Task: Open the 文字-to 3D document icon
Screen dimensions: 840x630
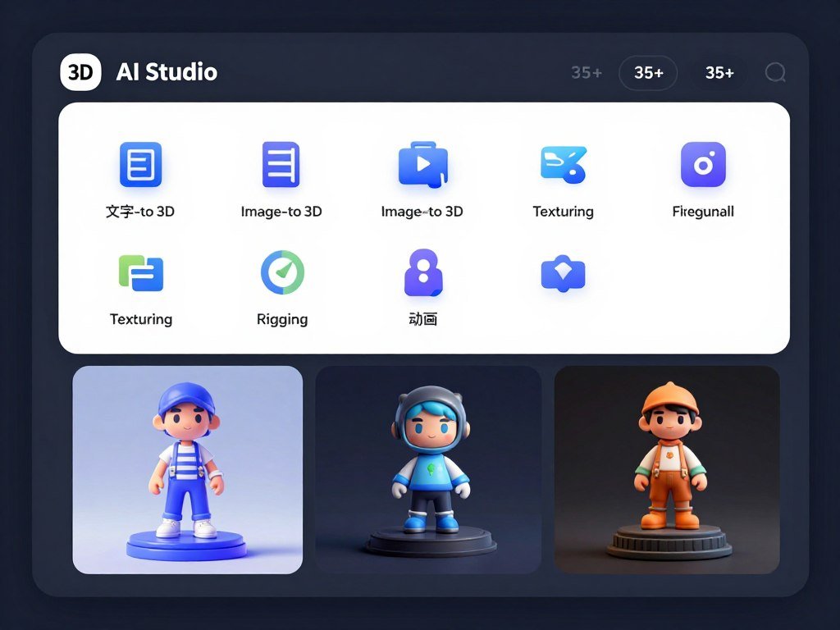Action: (140, 164)
